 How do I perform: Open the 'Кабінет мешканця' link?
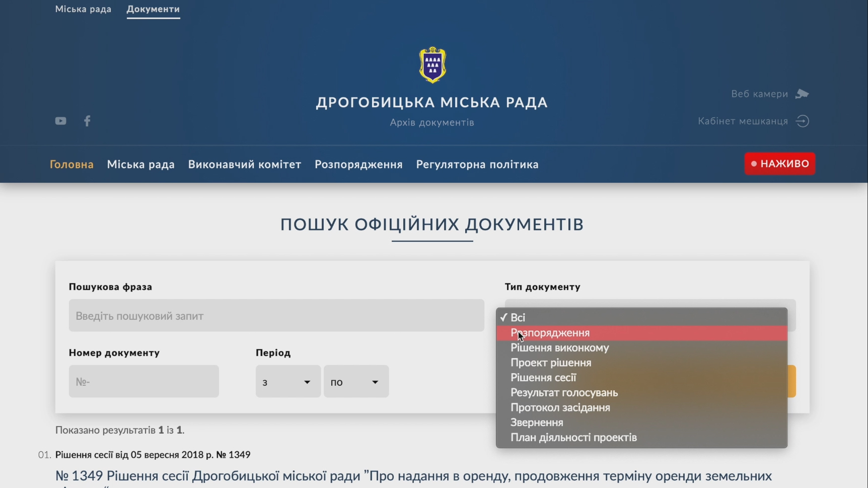pos(743,121)
